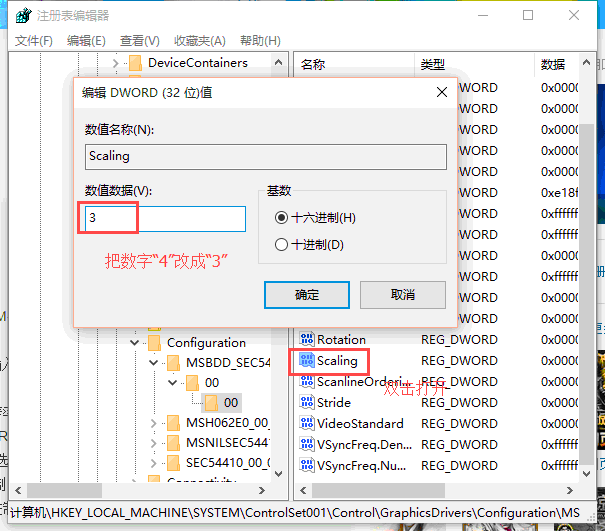
Task: Click REG_DWORD type in the VideoStandard row
Action: tap(459, 423)
